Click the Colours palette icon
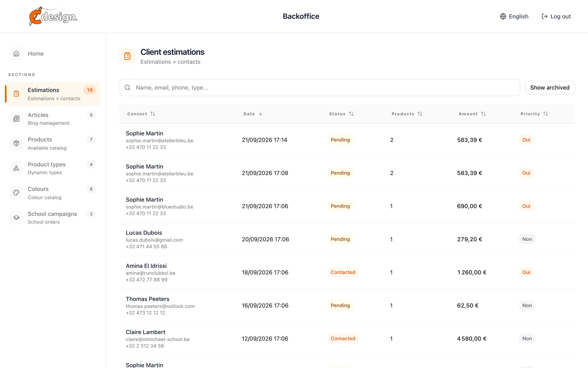The height and width of the screenshot is (368, 588). pyautogui.click(x=17, y=193)
